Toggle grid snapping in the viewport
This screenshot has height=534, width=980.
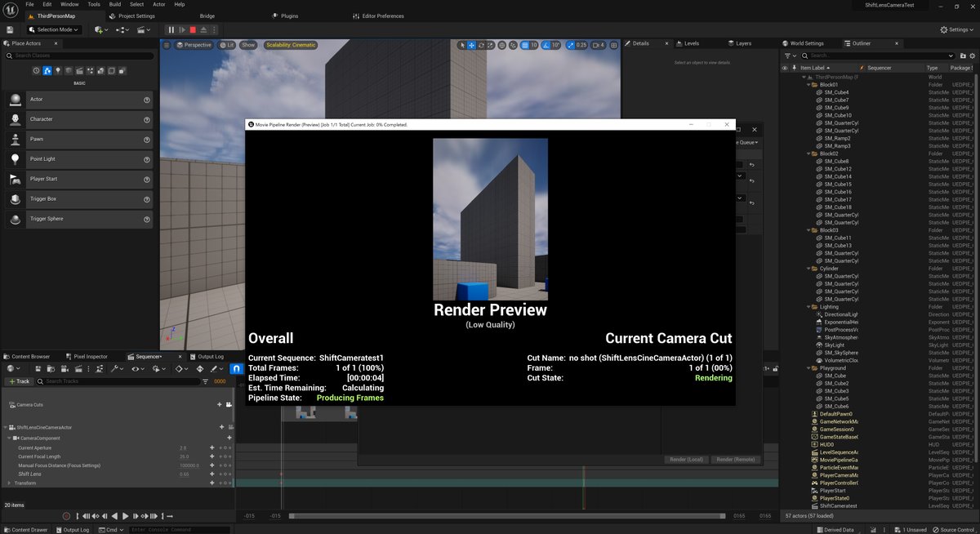(x=525, y=45)
